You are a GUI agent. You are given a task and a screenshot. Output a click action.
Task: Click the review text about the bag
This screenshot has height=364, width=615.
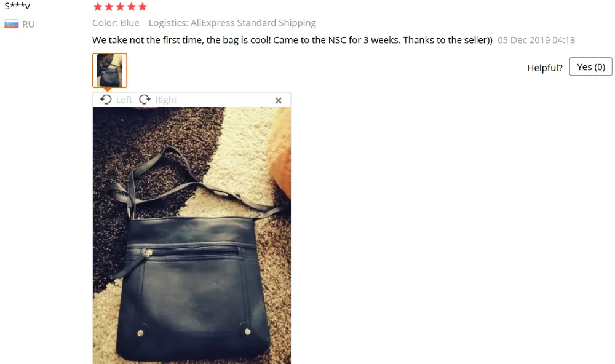292,40
